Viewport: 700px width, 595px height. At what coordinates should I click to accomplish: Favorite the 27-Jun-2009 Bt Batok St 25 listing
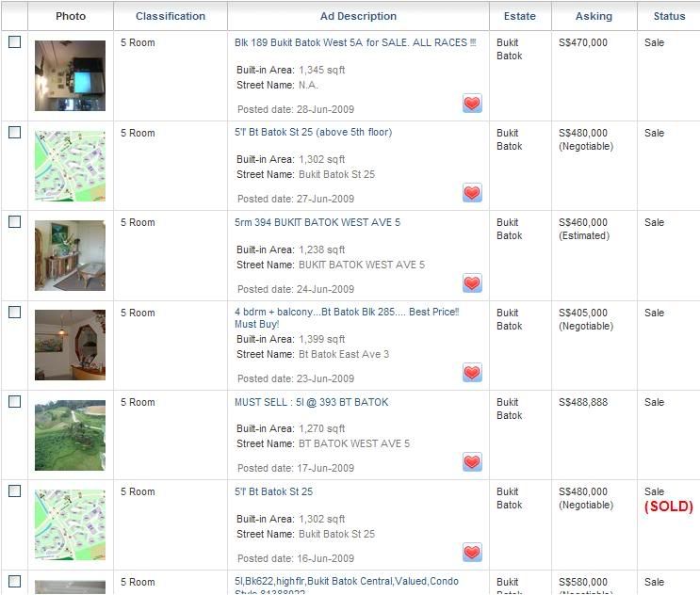tap(472, 193)
